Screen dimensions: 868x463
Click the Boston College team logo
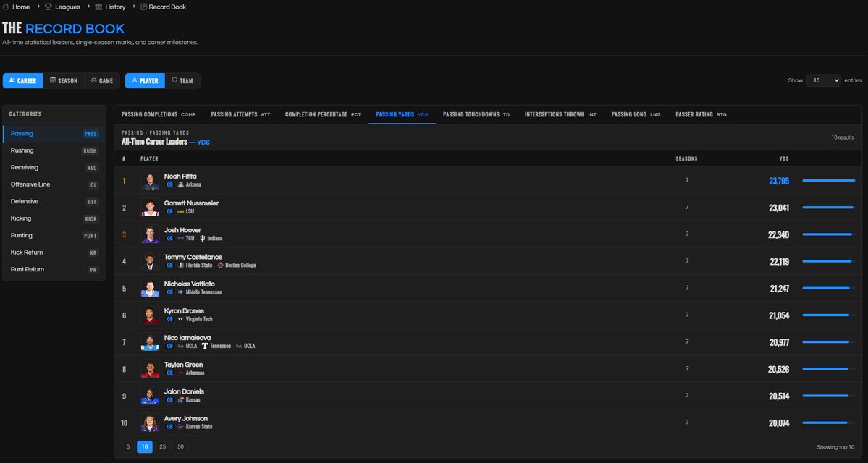pos(220,266)
